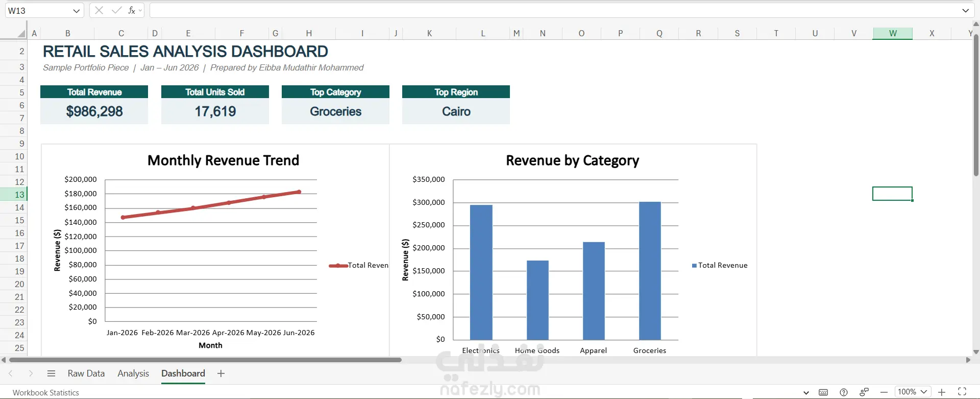Click the cancel (X) icon in formula bar
This screenshot has height=399, width=980.
pyautogui.click(x=99, y=10)
